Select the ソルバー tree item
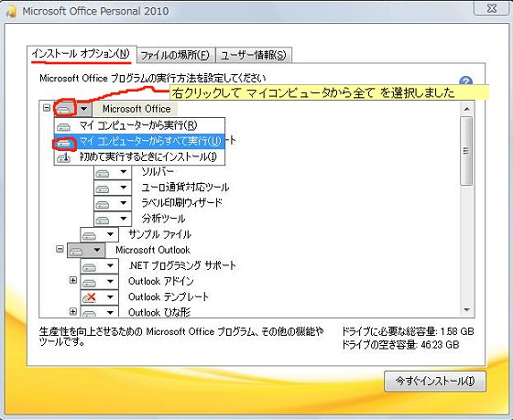 tap(158, 172)
